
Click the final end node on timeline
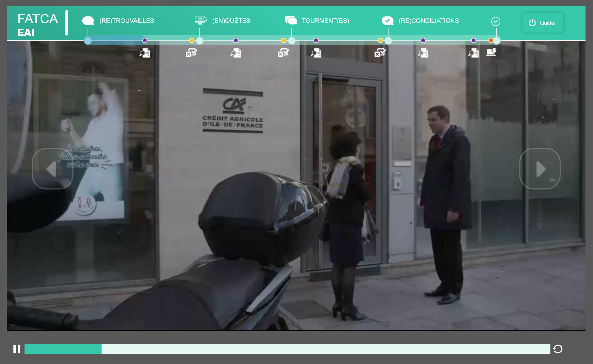tap(497, 41)
